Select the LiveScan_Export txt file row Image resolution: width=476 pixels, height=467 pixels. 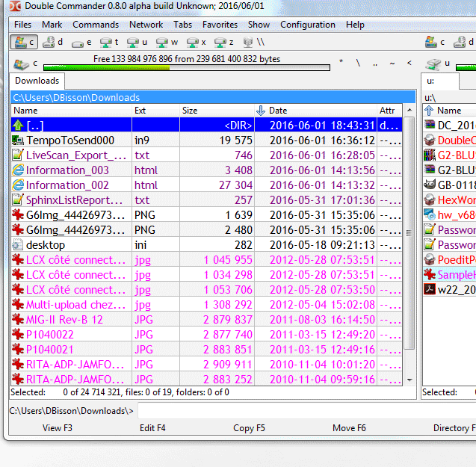(207, 155)
